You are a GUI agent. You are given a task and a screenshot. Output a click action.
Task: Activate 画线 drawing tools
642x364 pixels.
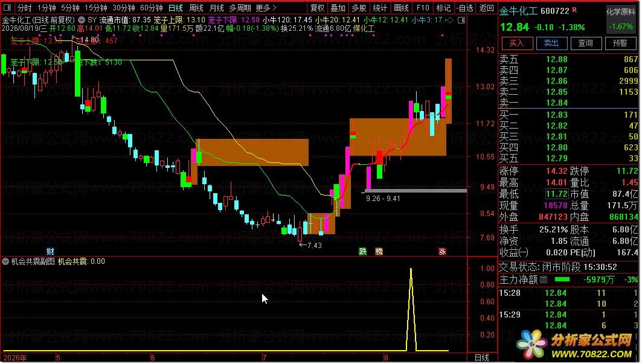coord(401,8)
